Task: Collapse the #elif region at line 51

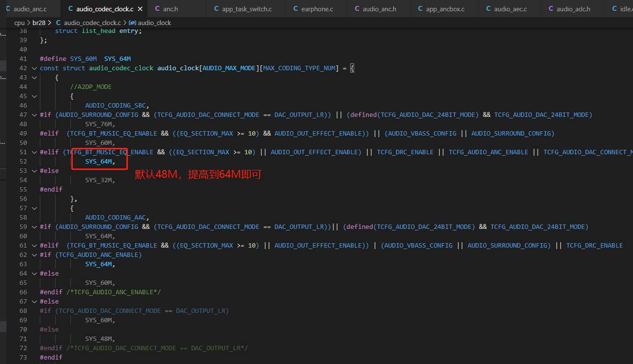Action: point(34,152)
